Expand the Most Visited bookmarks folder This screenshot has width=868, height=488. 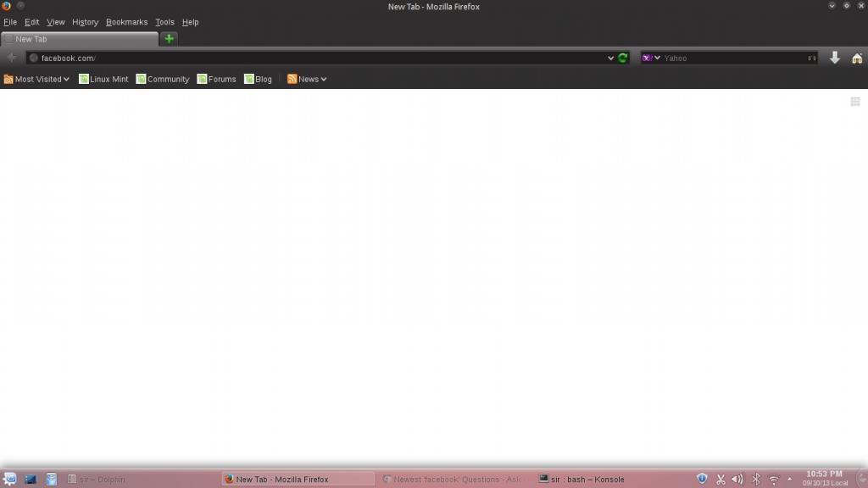pos(36,79)
